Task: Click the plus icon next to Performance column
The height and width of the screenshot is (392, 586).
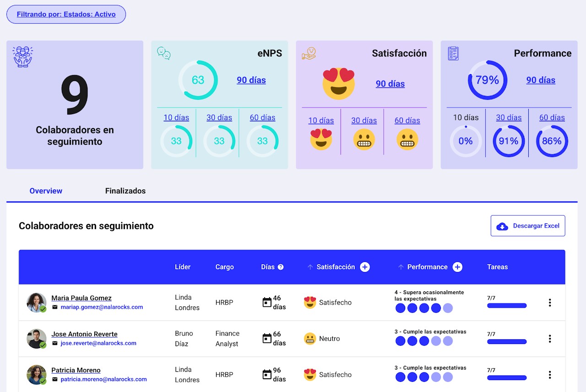Action: (457, 267)
